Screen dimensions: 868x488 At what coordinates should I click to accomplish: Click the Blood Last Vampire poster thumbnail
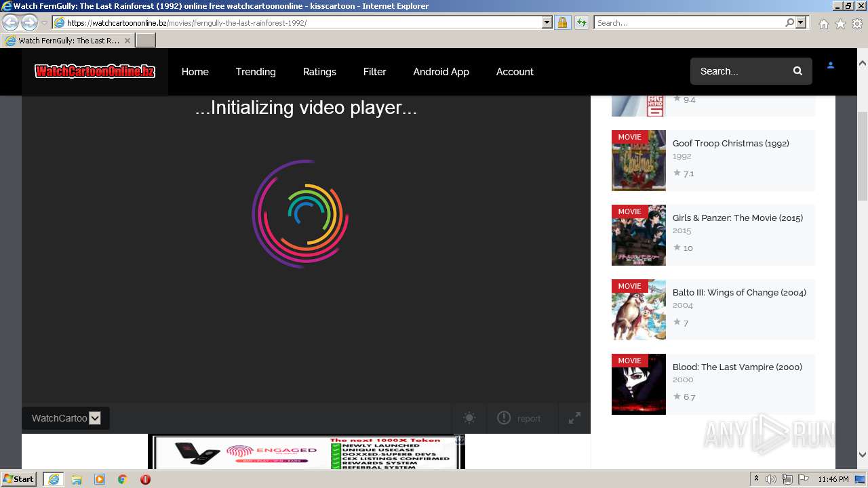[x=639, y=384]
